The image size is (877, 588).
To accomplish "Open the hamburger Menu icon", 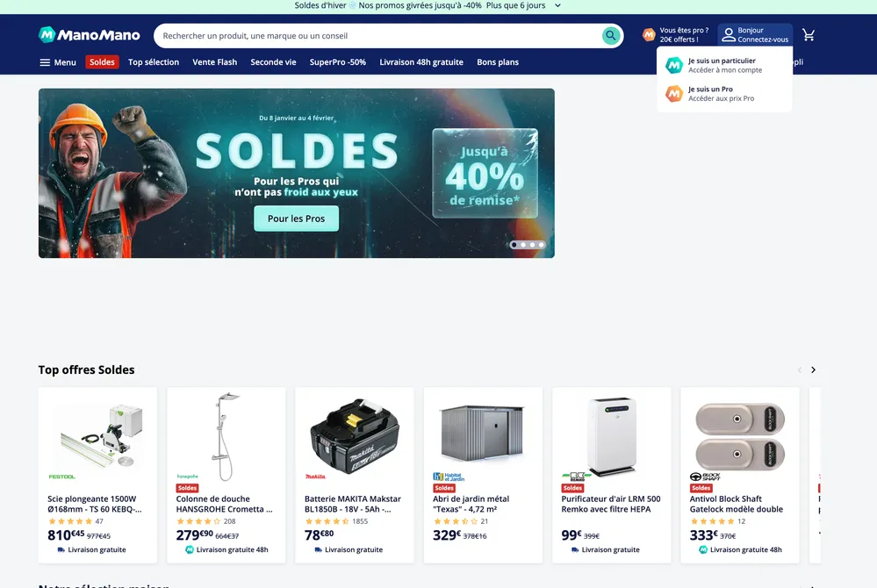I will pyautogui.click(x=45, y=62).
